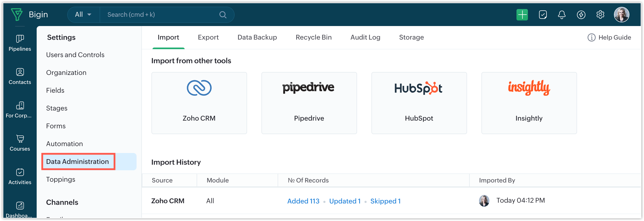
Task: Open the tasks checklist icon in header
Action: coord(543,15)
